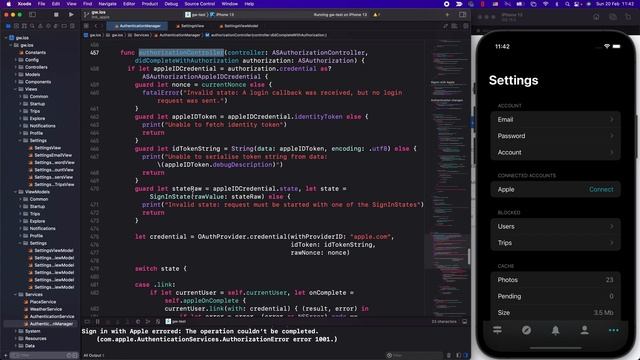
Task: Tap the Trips row under Blocked
Action: point(555,243)
